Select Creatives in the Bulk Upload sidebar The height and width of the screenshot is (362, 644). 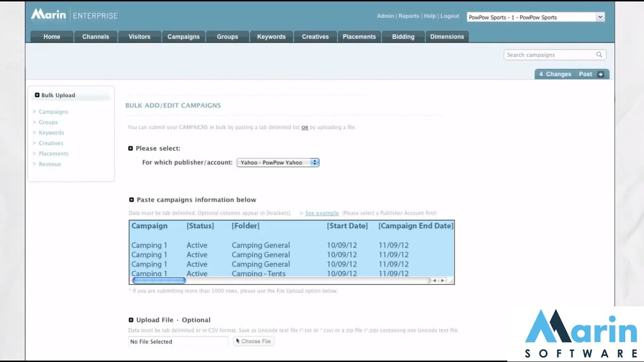(x=50, y=143)
